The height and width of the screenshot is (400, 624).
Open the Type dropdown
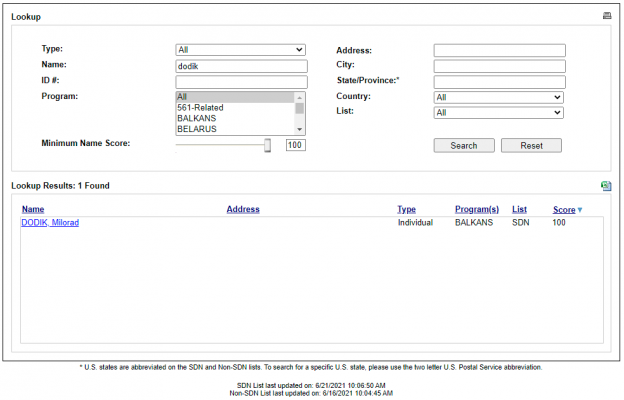[x=240, y=50]
